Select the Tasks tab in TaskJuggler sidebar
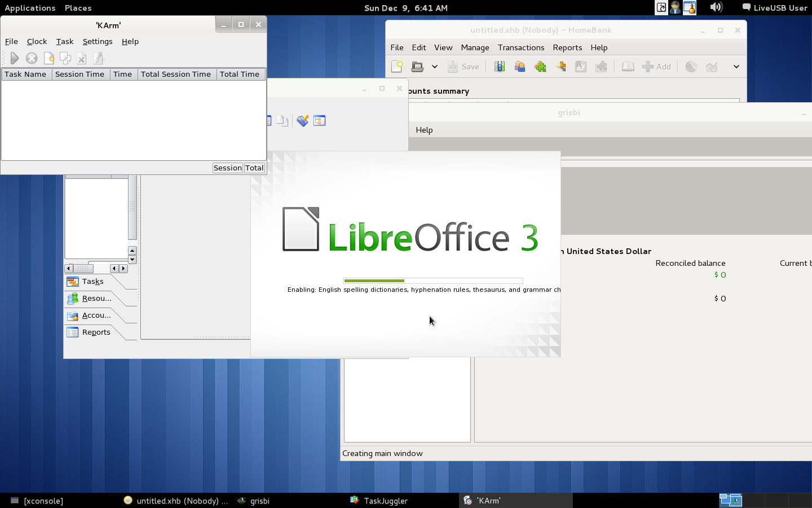The image size is (812, 508). point(100,282)
